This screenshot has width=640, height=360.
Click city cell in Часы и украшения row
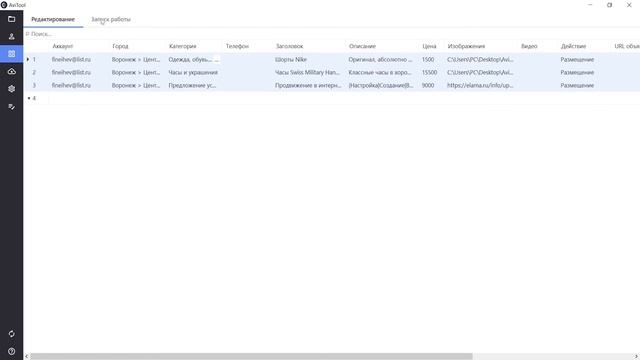click(x=136, y=72)
